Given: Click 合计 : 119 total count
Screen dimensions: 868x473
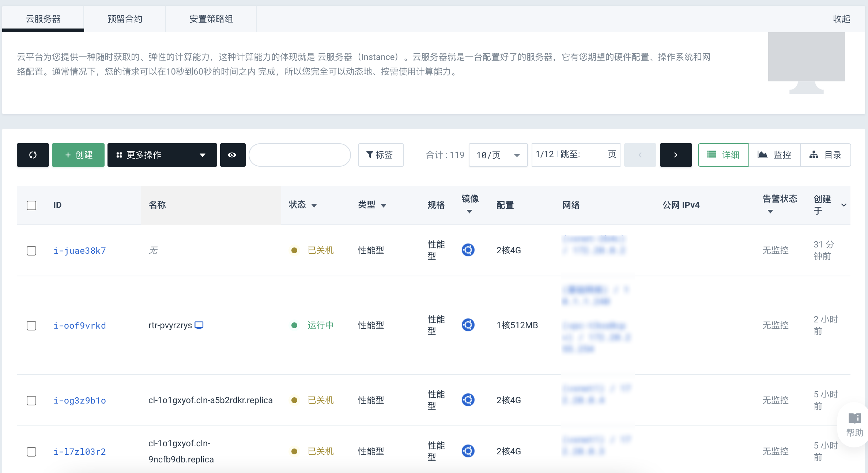Looking at the screenshot, I should tap(445, 155).
